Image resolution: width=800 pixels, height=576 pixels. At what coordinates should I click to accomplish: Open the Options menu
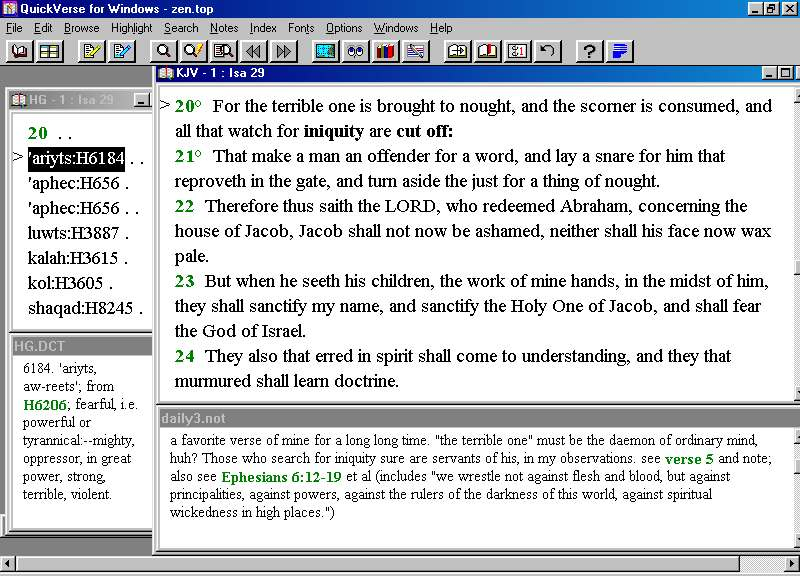click(x=344, y=28)
